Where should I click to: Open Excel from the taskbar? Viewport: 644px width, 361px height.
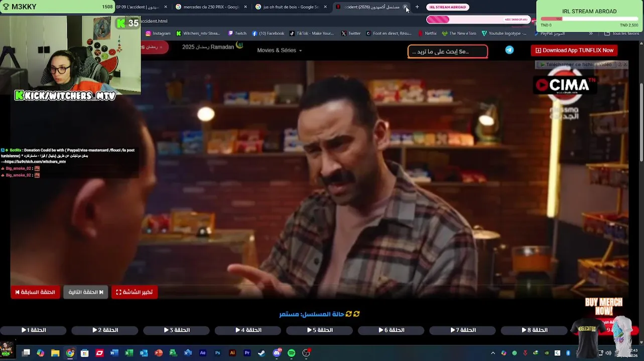pos(129,353)
